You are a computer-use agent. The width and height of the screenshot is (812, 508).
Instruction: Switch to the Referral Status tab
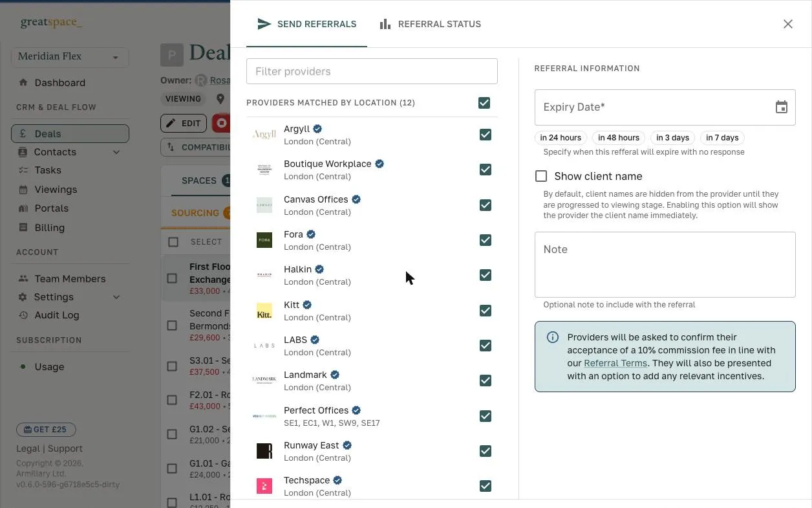coord(430,24)
